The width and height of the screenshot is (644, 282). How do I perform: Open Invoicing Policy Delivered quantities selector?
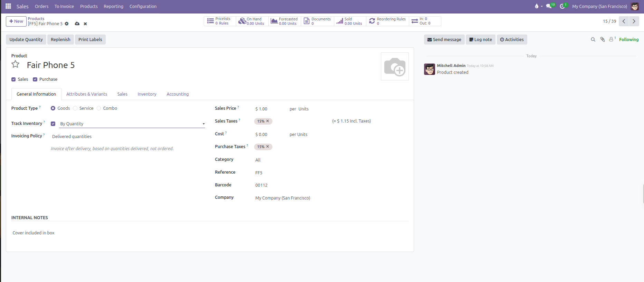(x=128, y=136)
